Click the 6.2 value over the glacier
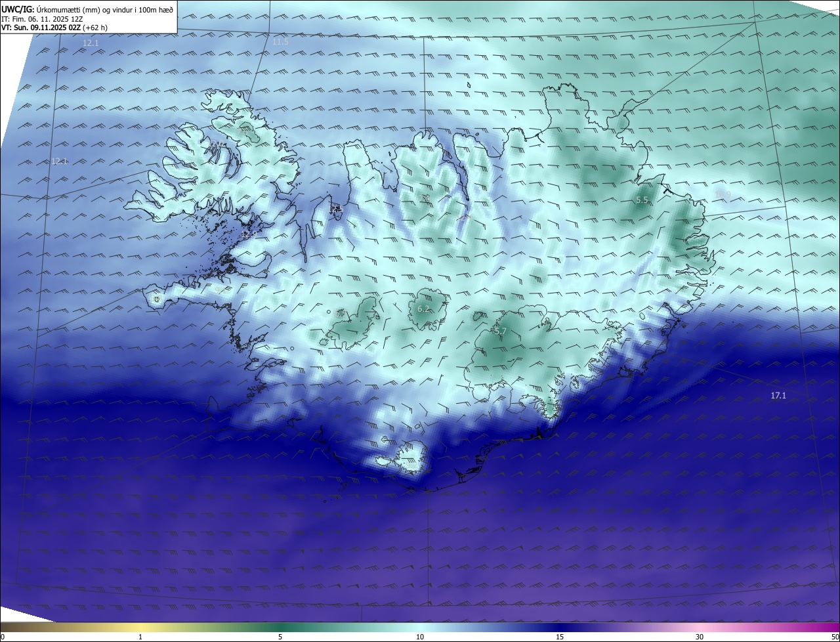 [x=423, y=309]
